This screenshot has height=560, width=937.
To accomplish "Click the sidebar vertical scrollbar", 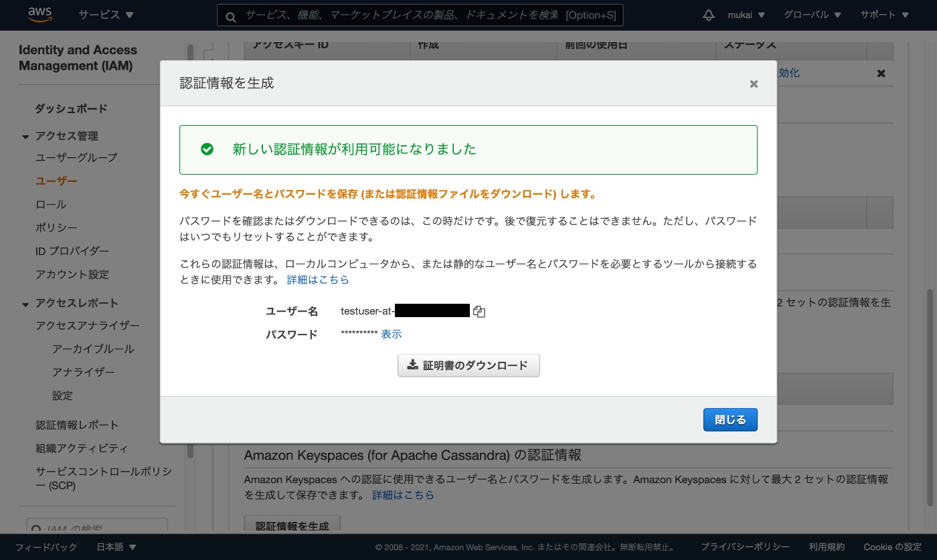I will 191,251.
